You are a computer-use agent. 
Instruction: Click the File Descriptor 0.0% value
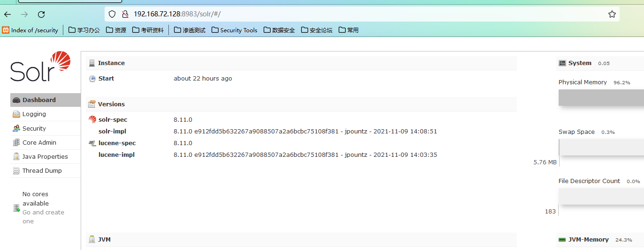tap(633, 181)
